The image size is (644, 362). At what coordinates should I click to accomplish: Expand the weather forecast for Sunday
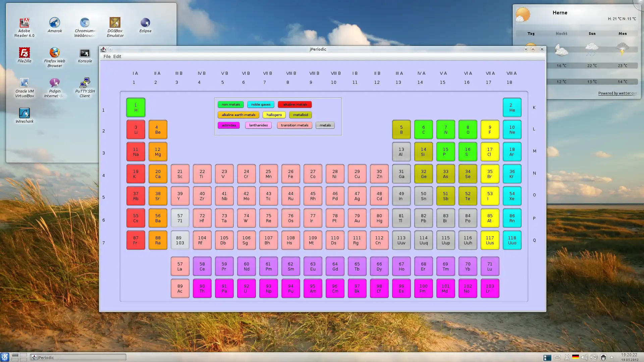[592, 33]
